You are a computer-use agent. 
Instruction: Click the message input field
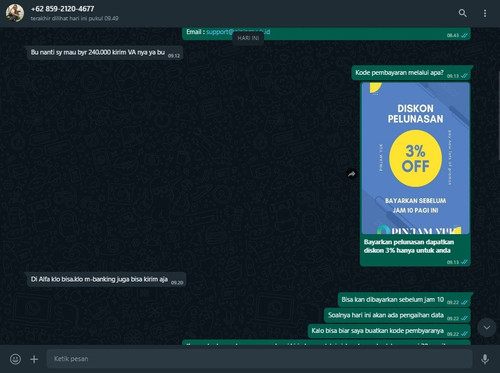coord(259,359)
